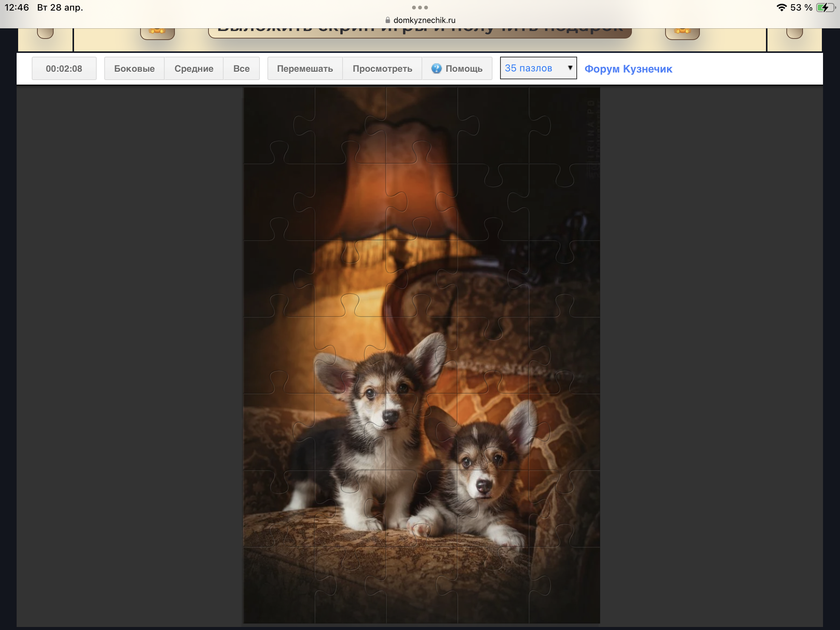The image size is (840, 630).
Task: Select the Все pieces filter
Action: (241, 69)
